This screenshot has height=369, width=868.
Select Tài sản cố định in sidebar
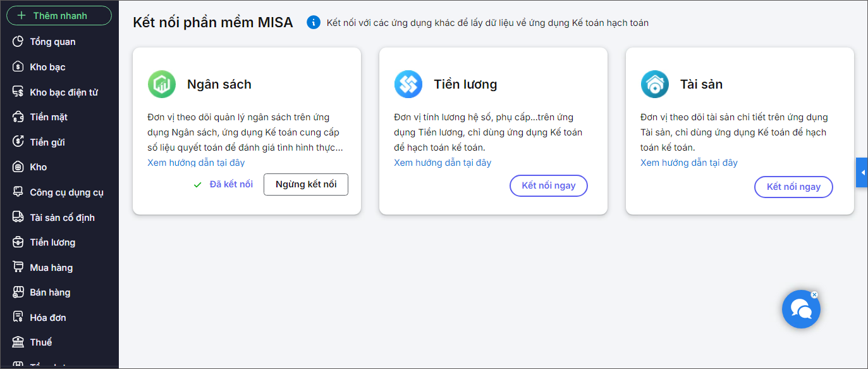tap(62, 218)
